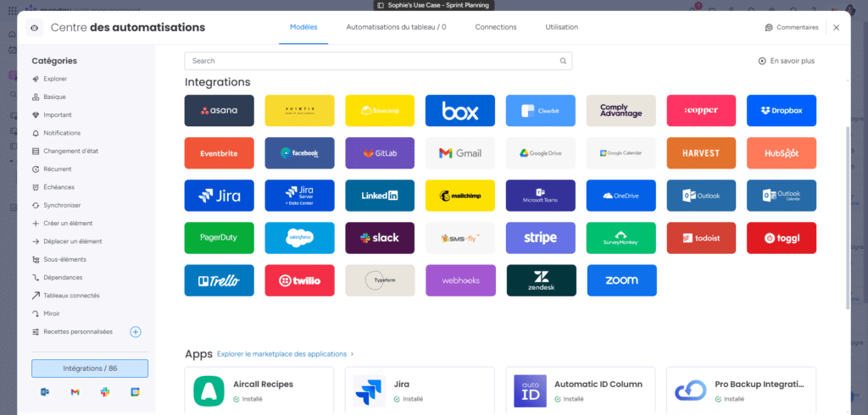Follow Explorer le marketplace des applications link

(285, 354)
